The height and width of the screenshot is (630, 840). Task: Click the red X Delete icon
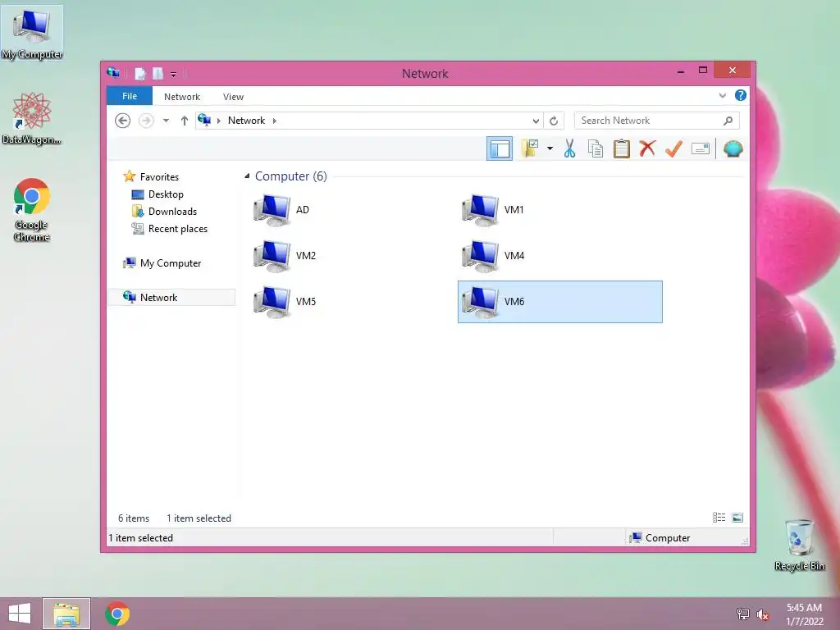coord(647,148)
